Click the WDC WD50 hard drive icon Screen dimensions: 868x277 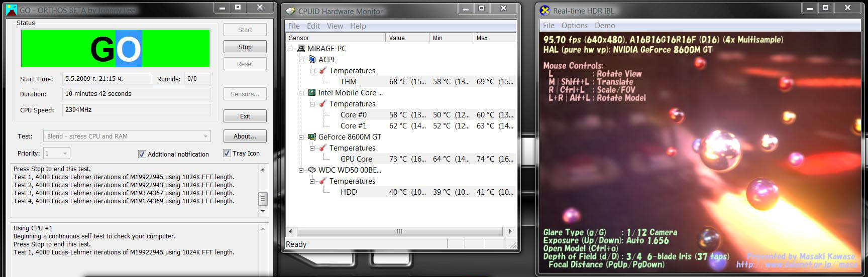(312, 170)
